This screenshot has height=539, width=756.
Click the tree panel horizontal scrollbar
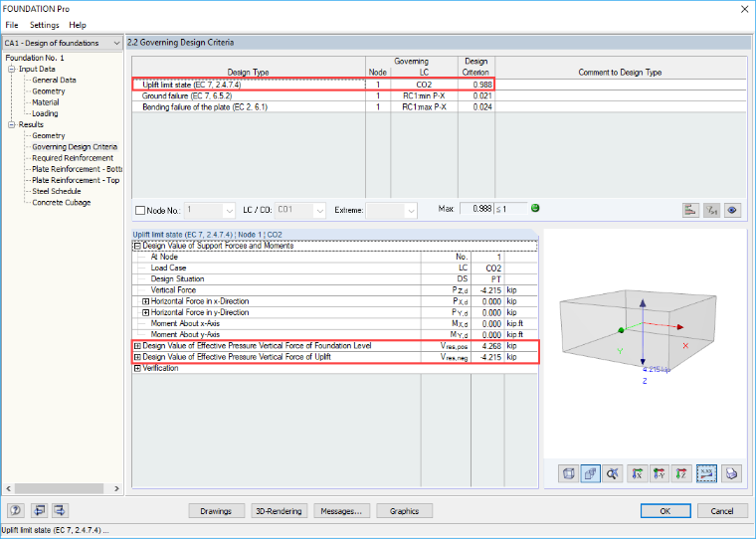[x=59, y=488]
